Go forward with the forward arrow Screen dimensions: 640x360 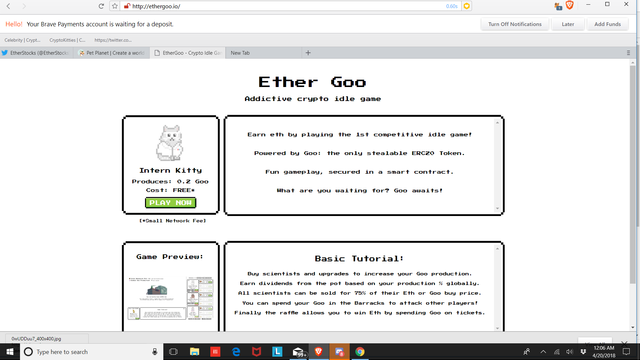[x=24, y=6]
